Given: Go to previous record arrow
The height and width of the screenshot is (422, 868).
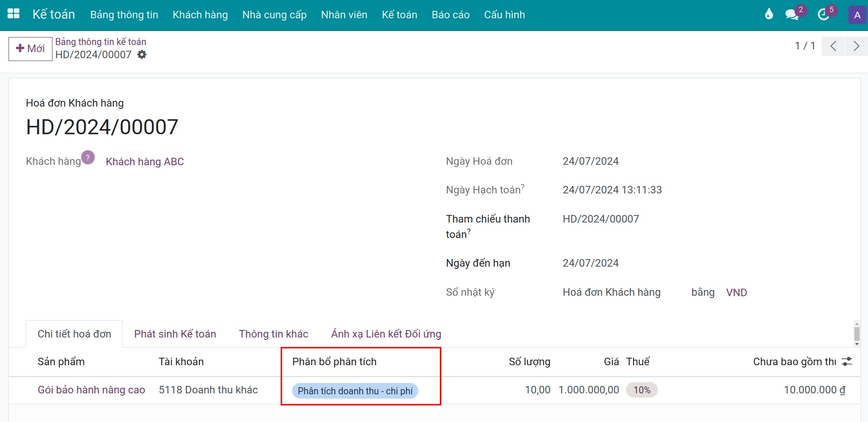Looking at the screenshot, I should point(833,46).
